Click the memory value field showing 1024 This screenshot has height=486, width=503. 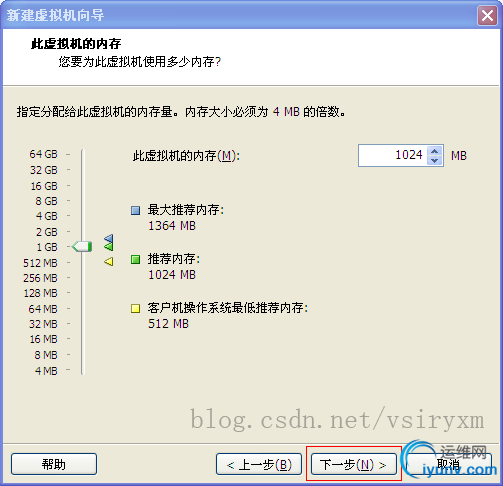click(393, 155)
